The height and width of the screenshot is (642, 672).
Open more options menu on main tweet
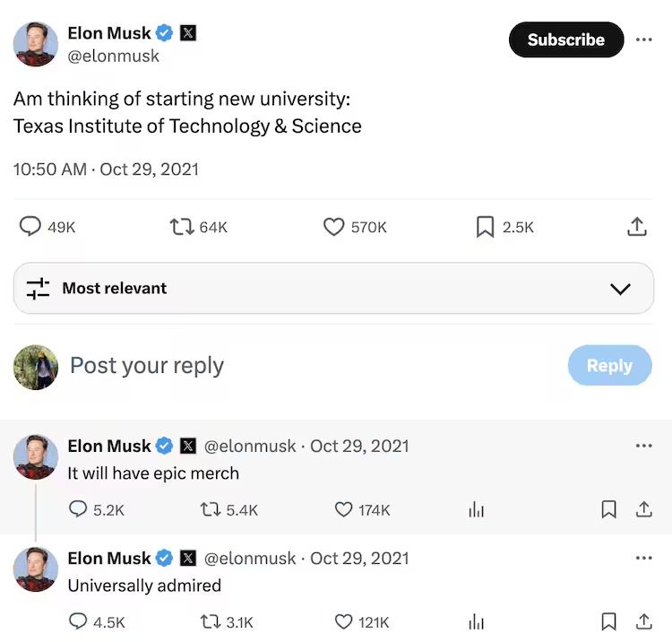click(x=643, y=39)
